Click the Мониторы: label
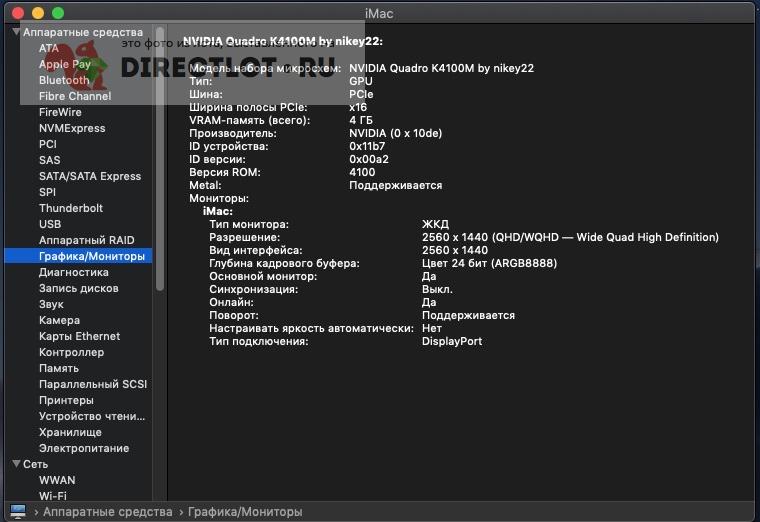760x522 pixels. pyautogui.click(x=219, y=198)
